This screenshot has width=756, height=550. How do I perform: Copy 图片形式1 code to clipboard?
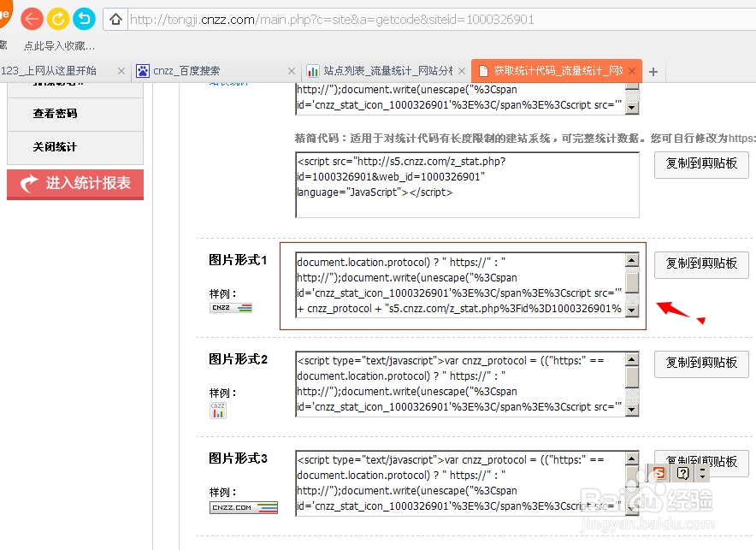tap(701, 264)
